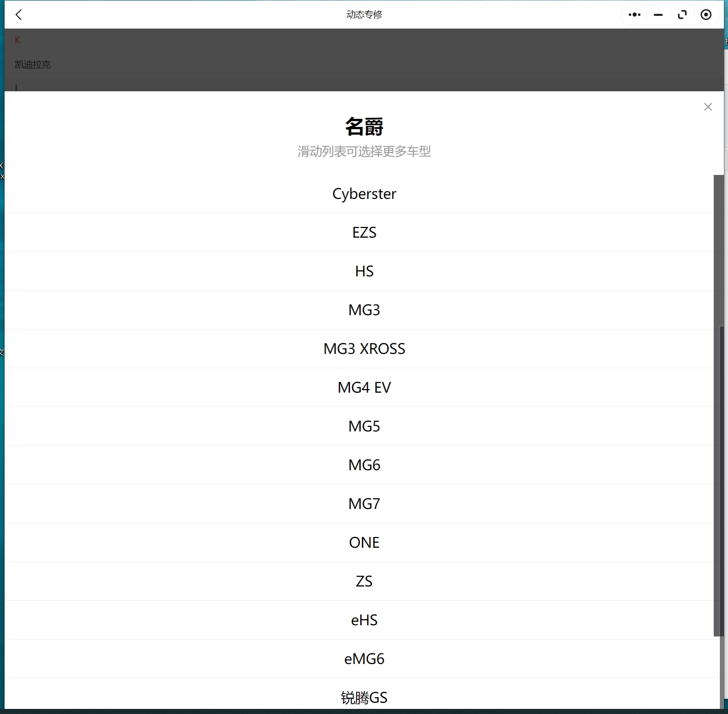
Task: Choose EZS from the model list
Action: (x=364, y=233)
